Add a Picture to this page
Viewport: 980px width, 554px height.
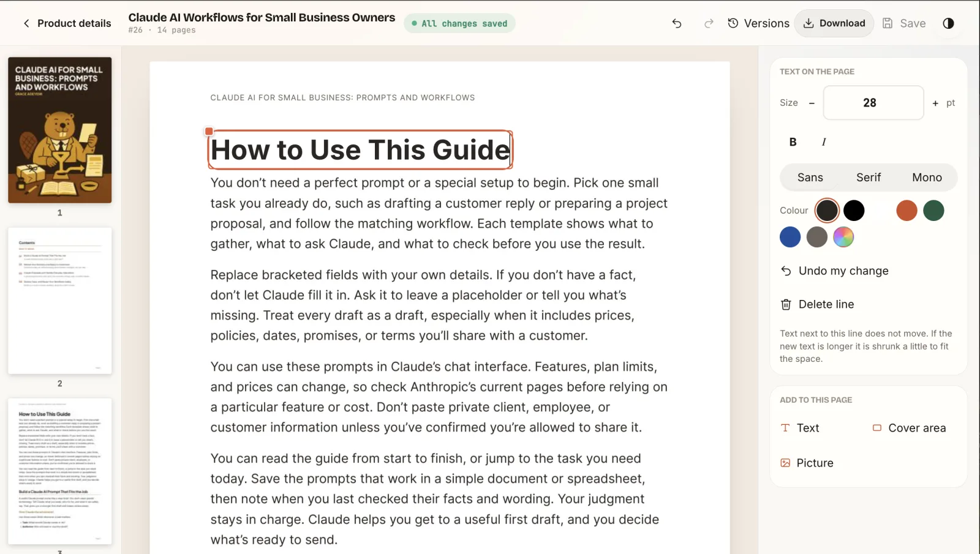pyautogui.click(x=807, y=463)
